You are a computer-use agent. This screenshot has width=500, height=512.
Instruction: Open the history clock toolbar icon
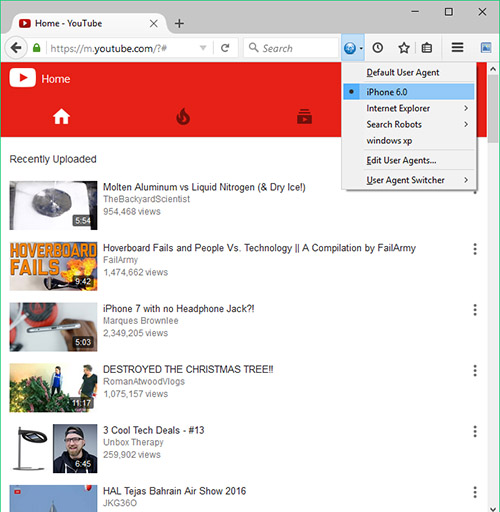377,48
